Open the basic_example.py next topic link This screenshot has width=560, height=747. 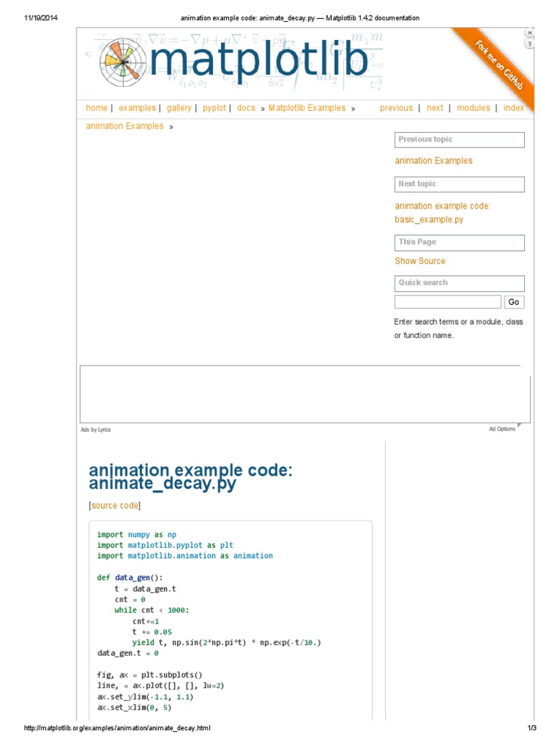443,212
